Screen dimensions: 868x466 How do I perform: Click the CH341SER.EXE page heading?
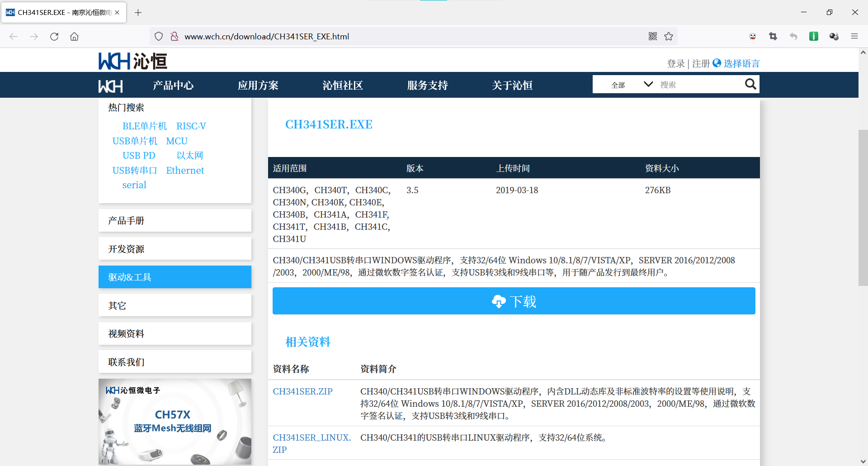329,124
